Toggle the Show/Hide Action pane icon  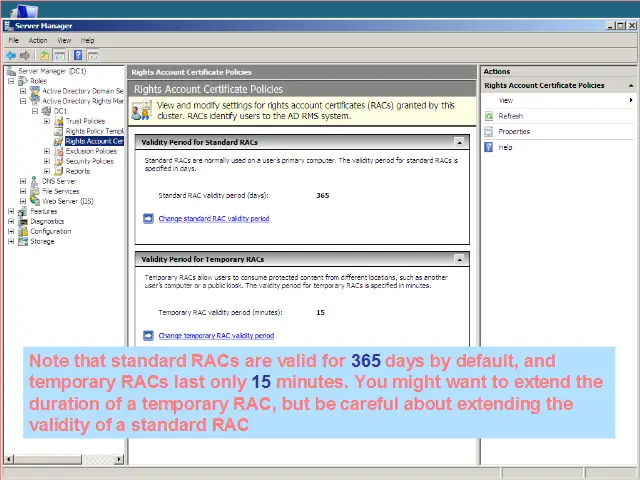coord(93,56)
